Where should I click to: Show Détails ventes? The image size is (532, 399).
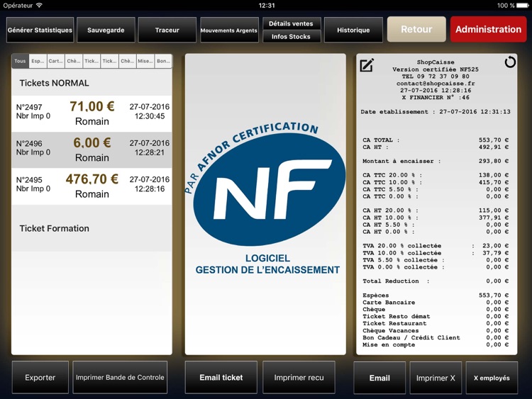coord(292,23)
